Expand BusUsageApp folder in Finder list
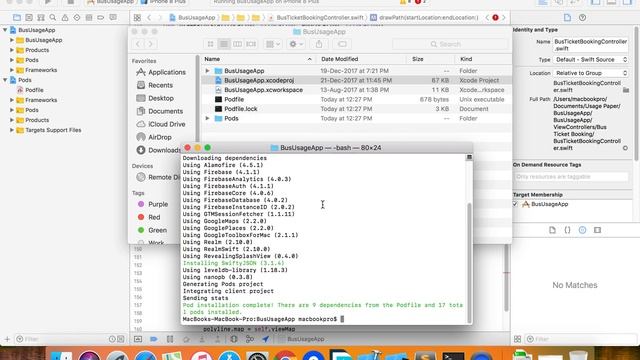 [x=207, y=71]
